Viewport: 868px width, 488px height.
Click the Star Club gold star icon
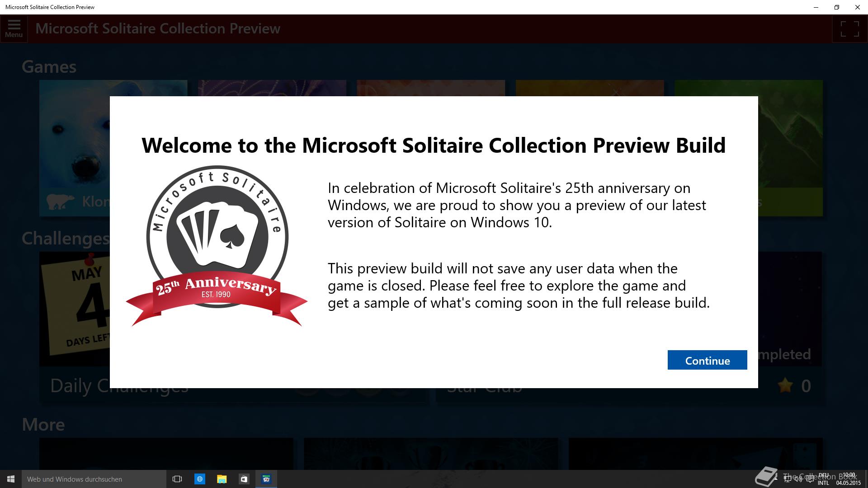tap(786, 385)
